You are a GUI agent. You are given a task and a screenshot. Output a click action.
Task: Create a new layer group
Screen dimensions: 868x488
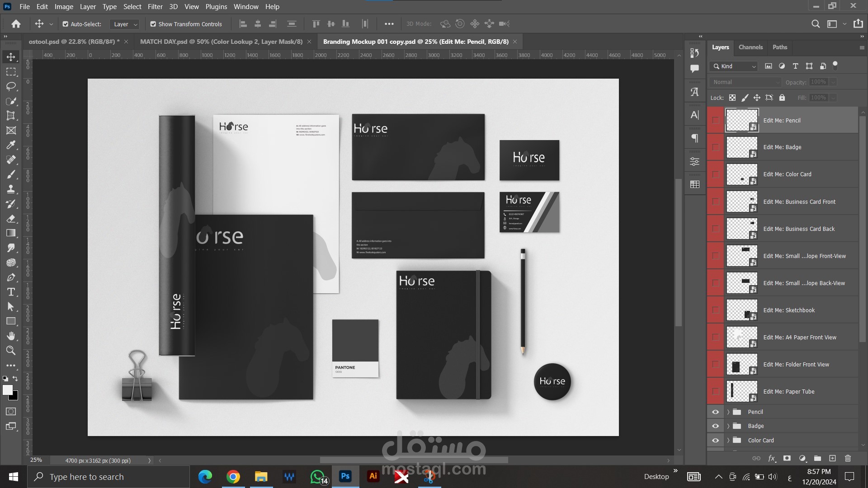(817, 458)
